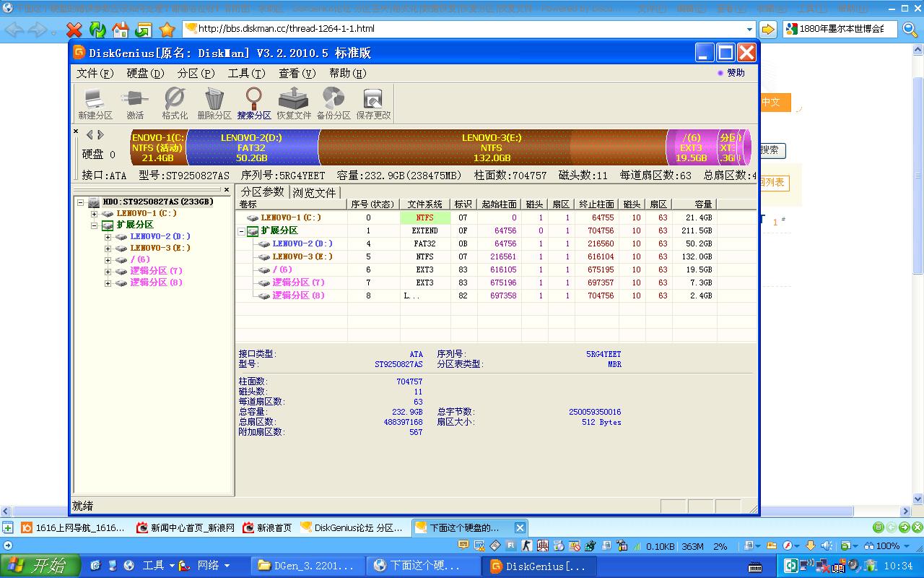Image resolution: width=924 pixels, height=578 pixels.
Task: Switch to browser tab DiskGenius论坛 分区
Action: 353,527
